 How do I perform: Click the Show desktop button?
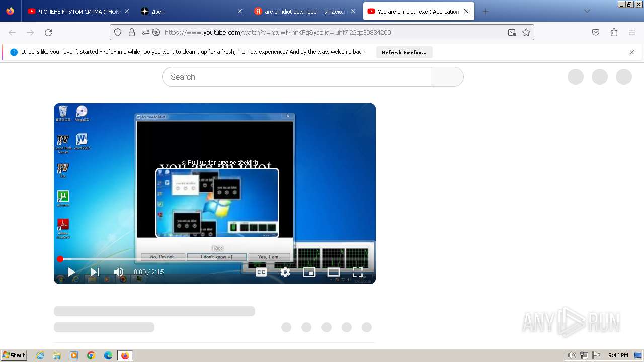coord(638,355)
